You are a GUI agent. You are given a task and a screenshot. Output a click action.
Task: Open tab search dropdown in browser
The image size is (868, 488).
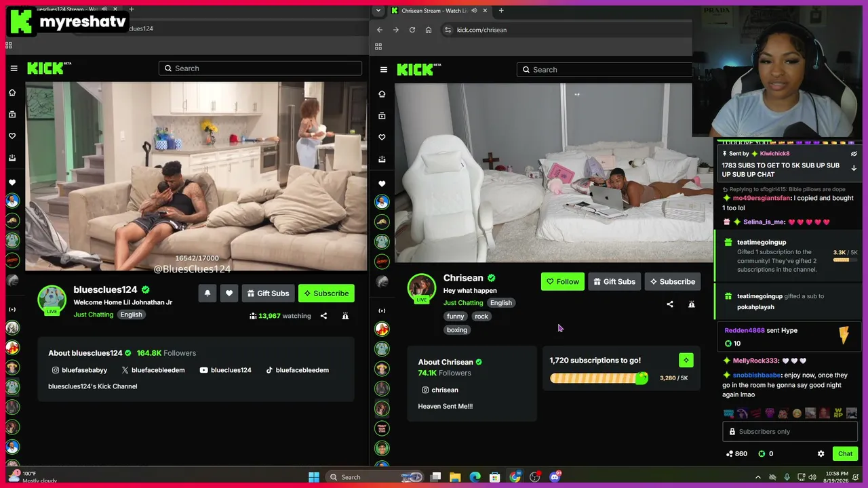[x=378, y=10]
